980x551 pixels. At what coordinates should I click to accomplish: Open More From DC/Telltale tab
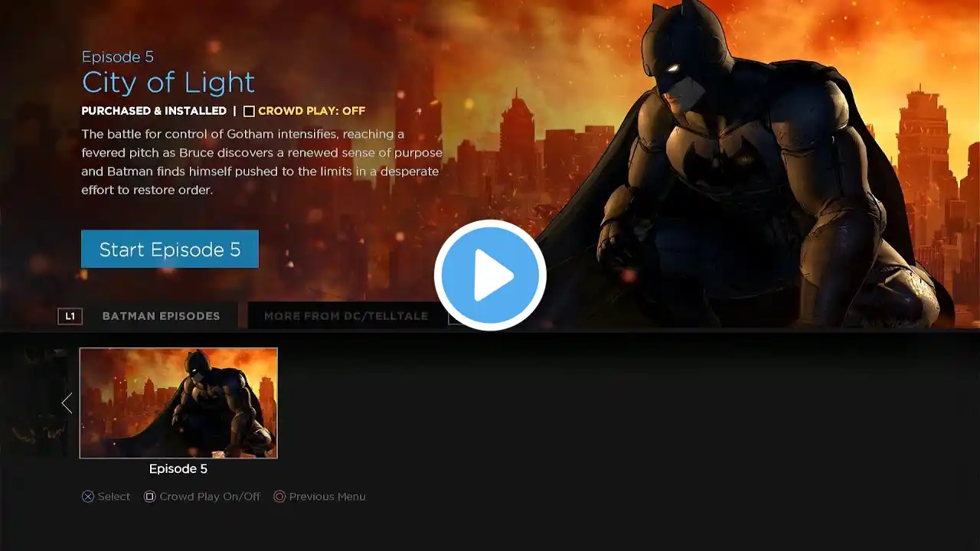(x=346, y=315)
